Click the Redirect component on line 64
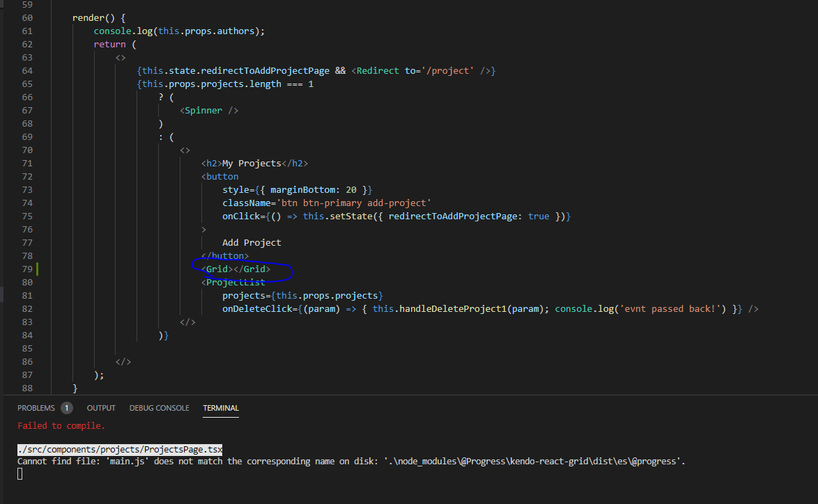The image size is (818, 504). click(378, 71)
